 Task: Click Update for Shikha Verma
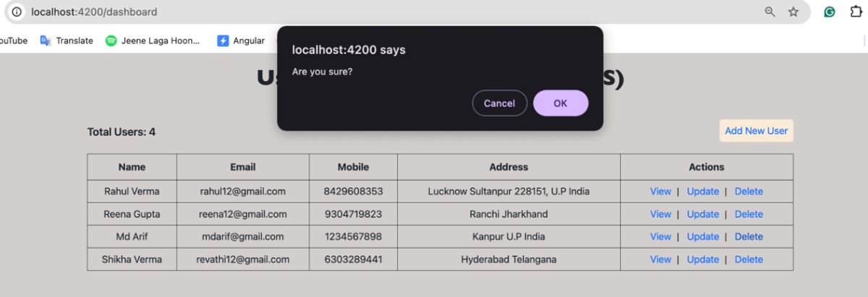click(x=702, y=259)
